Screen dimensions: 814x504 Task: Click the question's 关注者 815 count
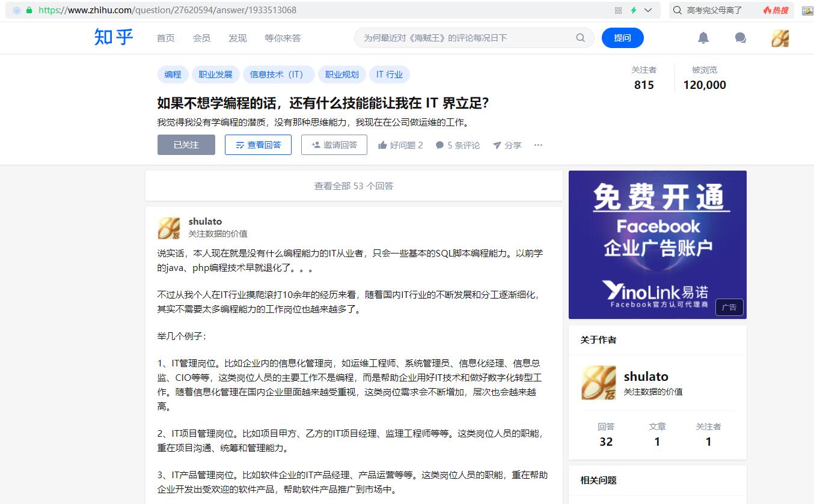point(644,77)
